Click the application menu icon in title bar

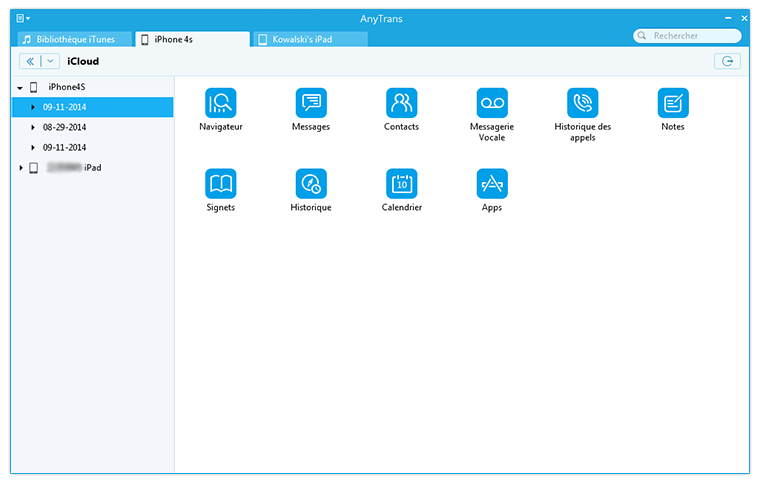click(23, 18)
